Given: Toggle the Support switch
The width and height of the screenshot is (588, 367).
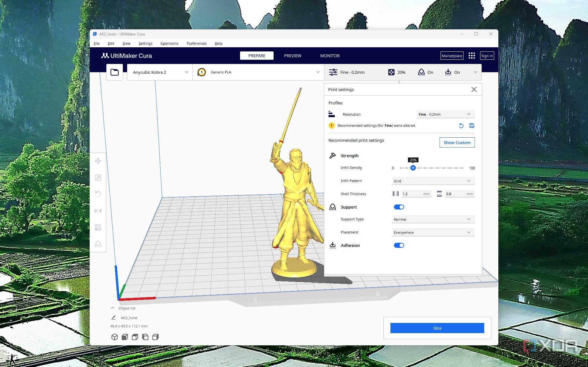Looking at the screenshot, I should point(399,207).
